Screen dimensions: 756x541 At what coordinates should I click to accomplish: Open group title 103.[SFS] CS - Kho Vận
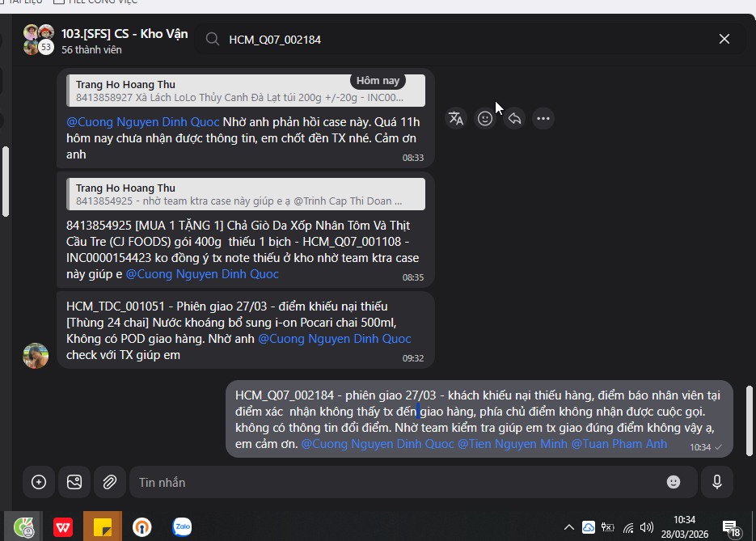[125, 34]
